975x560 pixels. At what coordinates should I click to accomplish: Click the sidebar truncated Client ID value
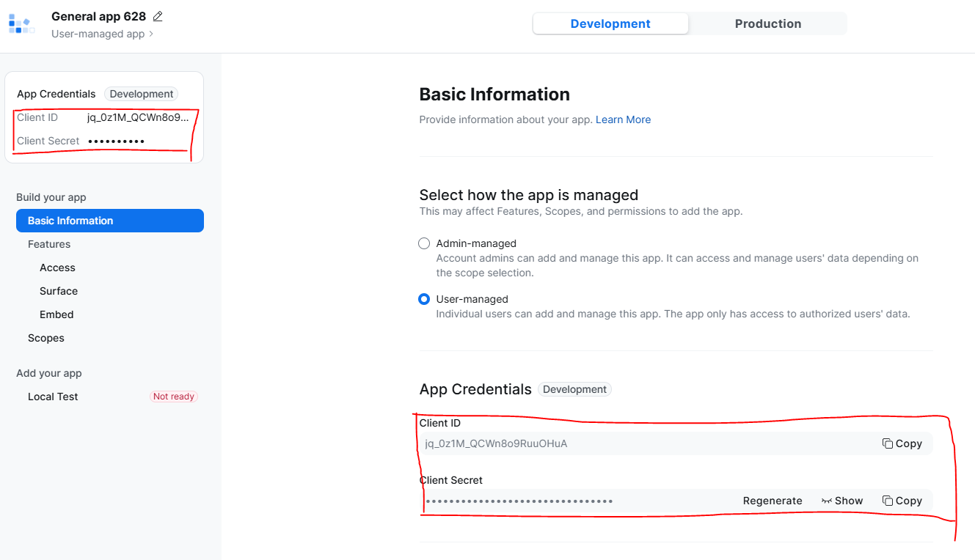pos(138,117)
